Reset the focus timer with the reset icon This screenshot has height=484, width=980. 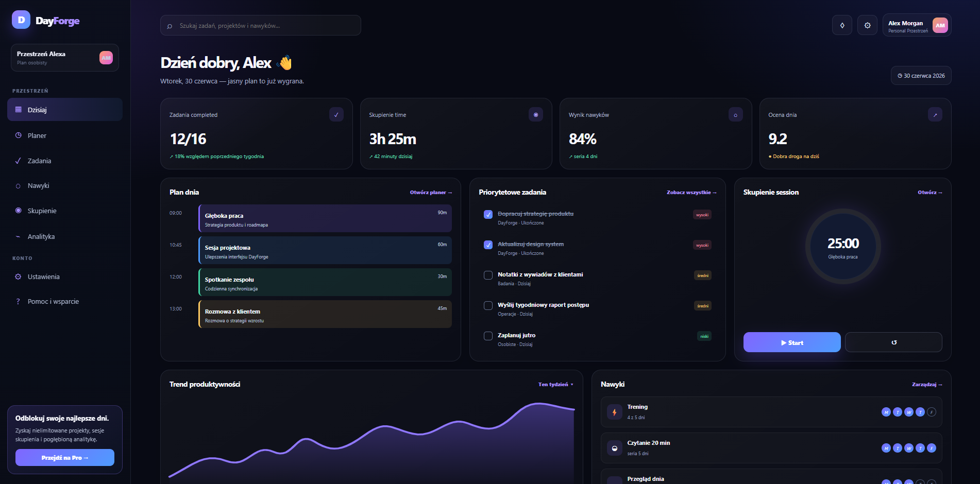point(893,342)
